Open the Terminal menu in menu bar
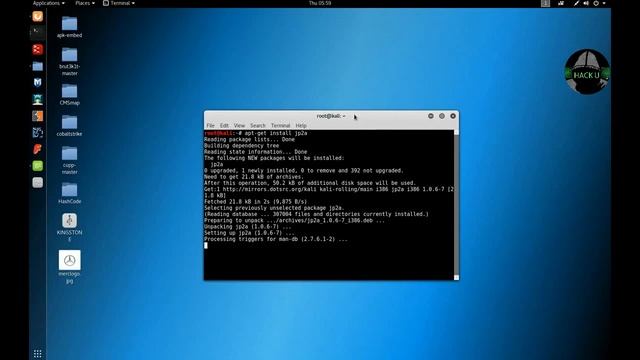The height and width of the screenshot is (360, 640). pos(280,126)
